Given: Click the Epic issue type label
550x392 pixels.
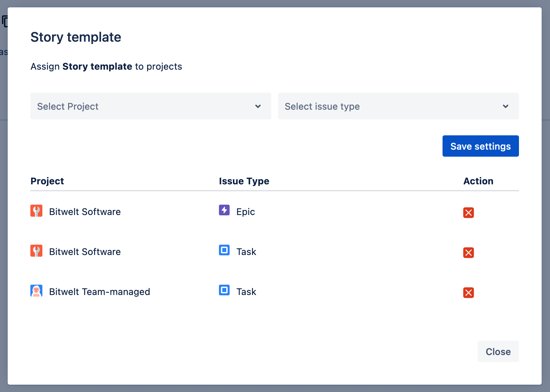Looking at the screenshot, I should click(x=246, y=212).
